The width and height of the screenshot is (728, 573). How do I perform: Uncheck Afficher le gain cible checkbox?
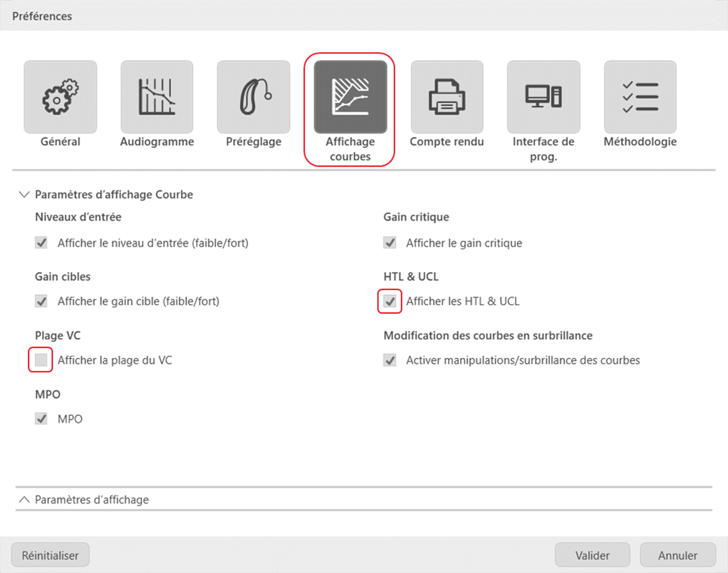coord(41,301)
